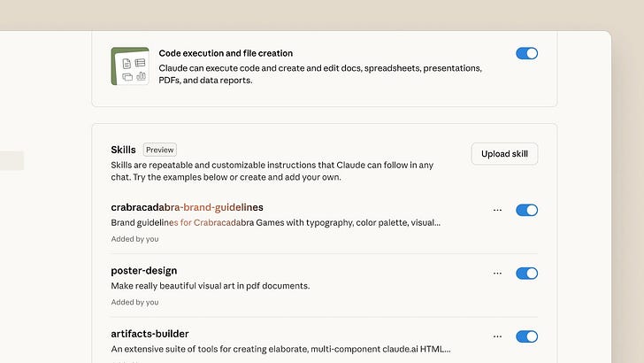Toggle the poster-design skill off
The height and width of the screenshot is (363, 644).
click(x=526, y=274)
